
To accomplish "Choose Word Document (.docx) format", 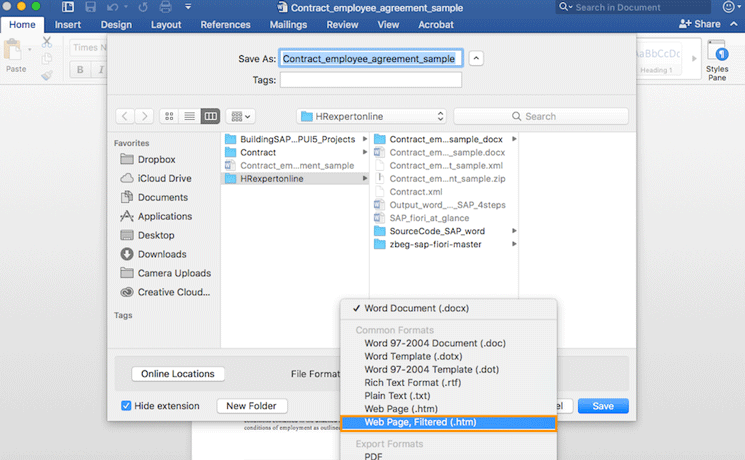I will (x=449, y=308).
